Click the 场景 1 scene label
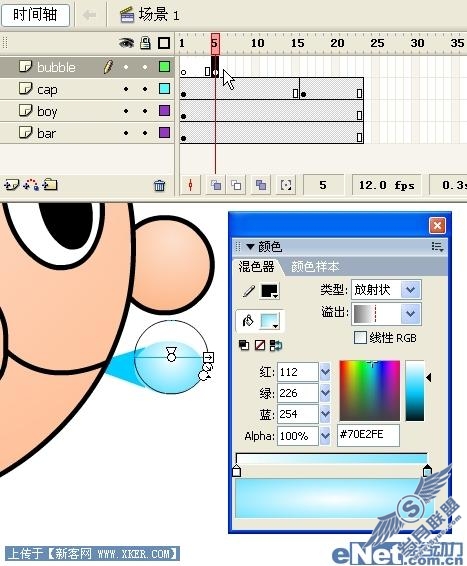Viewport: 467px width, 566px height. click(x=149, y=15)
